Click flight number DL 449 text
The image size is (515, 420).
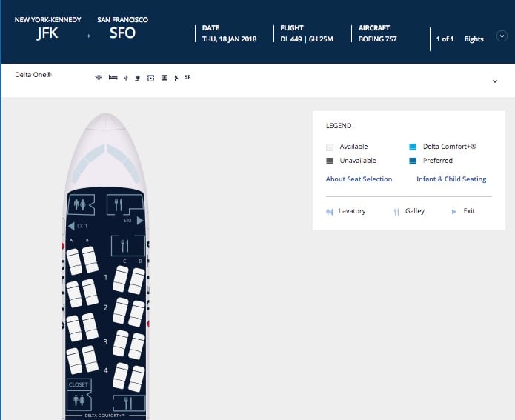tap(291, 39)
